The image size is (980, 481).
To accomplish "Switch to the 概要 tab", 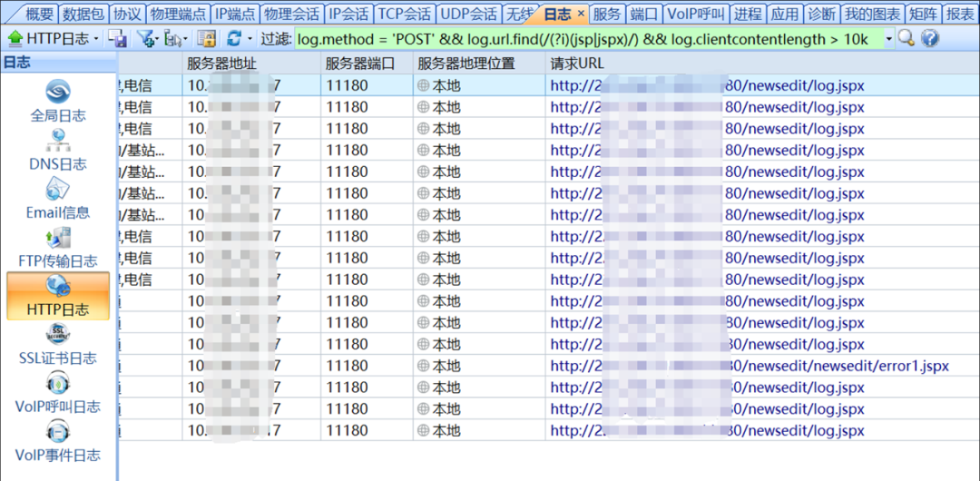I will coord(40,14).
